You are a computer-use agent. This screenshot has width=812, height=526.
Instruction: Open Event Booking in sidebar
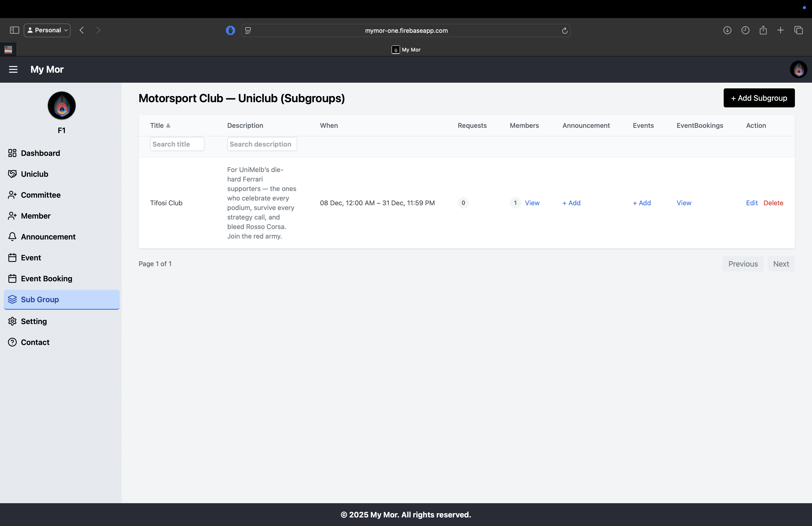point(46,278)
